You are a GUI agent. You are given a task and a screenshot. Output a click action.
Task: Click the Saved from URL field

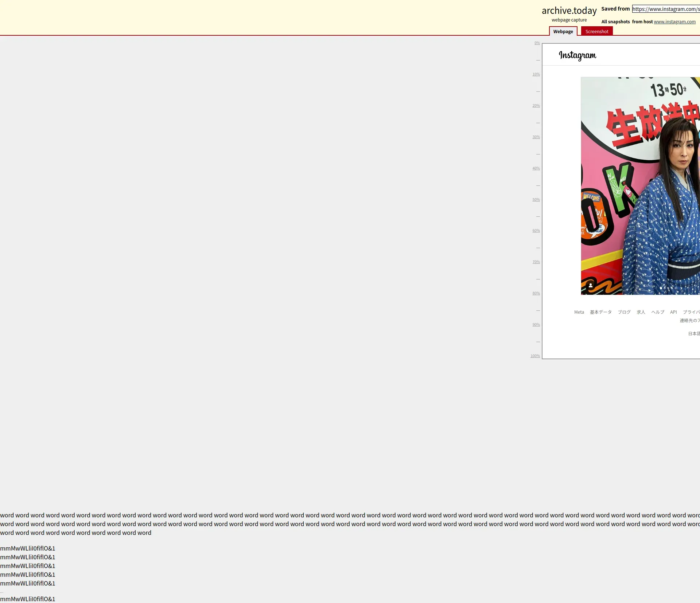click(x=666, y=9)
